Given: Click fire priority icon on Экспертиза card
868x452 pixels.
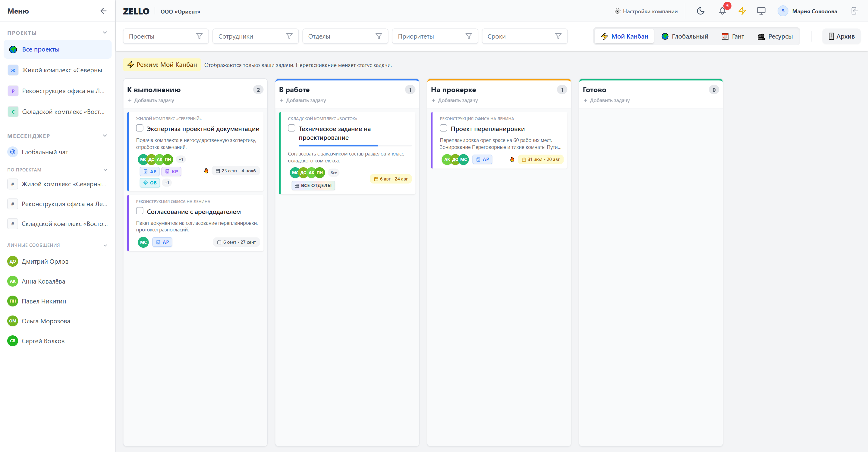Looking at the screenshot, I should (206, 171).
